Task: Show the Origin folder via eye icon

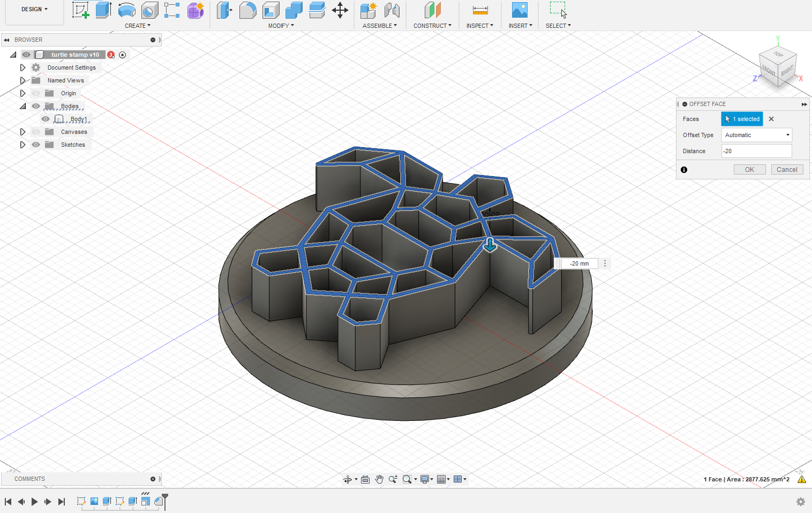Action: coord(36,93)
